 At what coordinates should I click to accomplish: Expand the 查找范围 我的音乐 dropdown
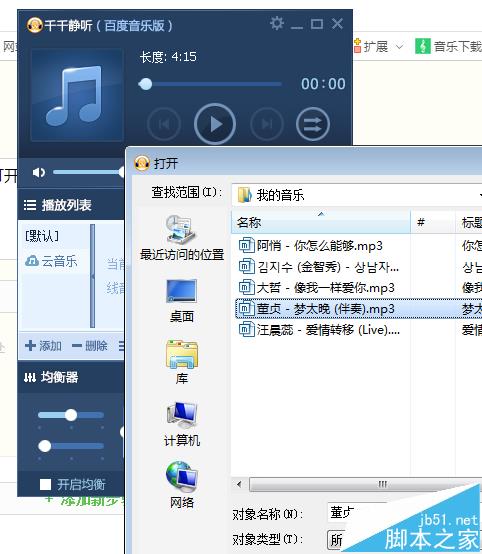pyautogui.click(x=357, y=195)
